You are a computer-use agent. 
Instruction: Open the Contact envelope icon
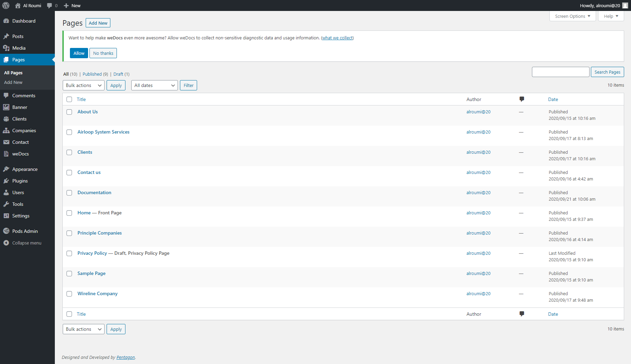pos(6,142)
